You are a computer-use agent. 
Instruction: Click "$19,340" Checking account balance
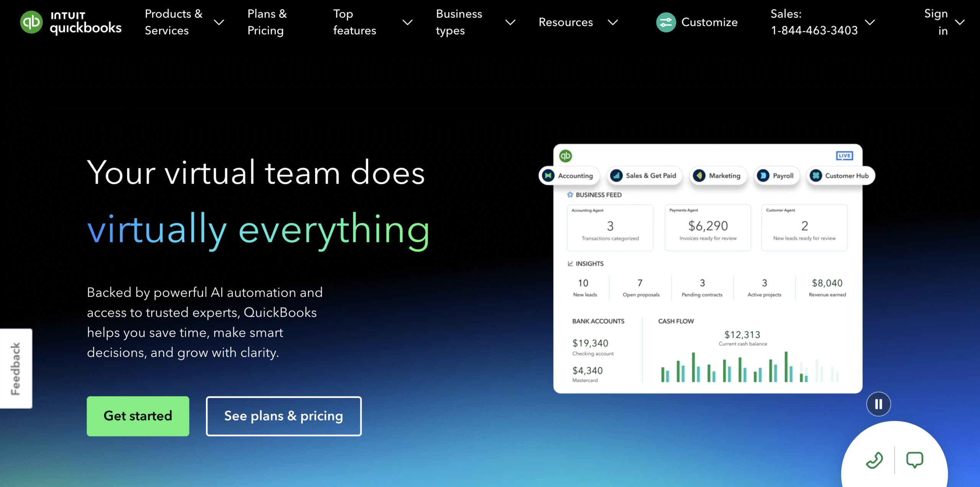point(590,343)
